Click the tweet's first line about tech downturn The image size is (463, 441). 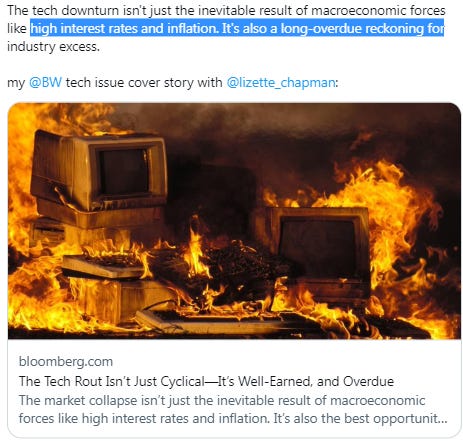226,10
